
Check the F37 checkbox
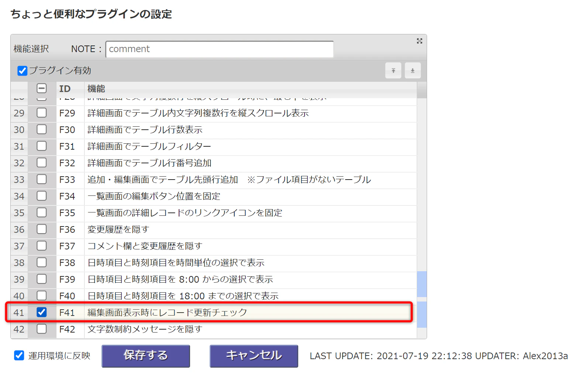[42, 246]
